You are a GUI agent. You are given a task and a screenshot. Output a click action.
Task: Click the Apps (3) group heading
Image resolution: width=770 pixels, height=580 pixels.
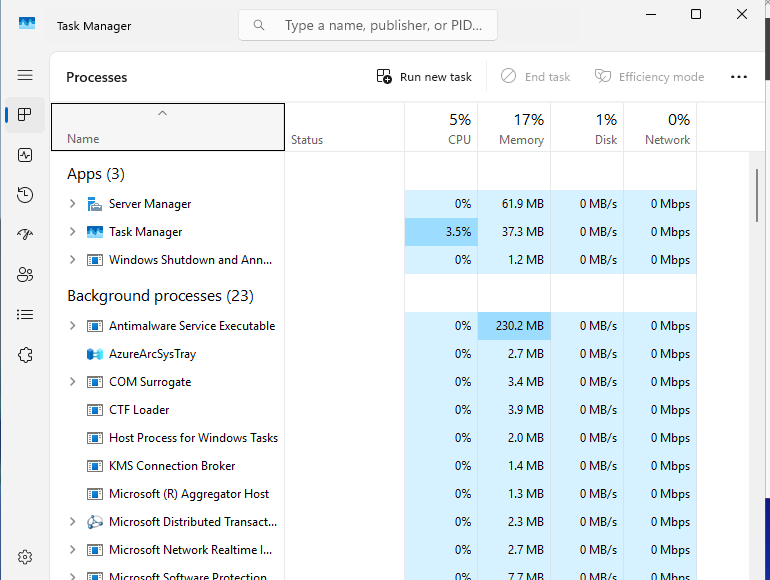pyautogui.click(x=96, y=174)
